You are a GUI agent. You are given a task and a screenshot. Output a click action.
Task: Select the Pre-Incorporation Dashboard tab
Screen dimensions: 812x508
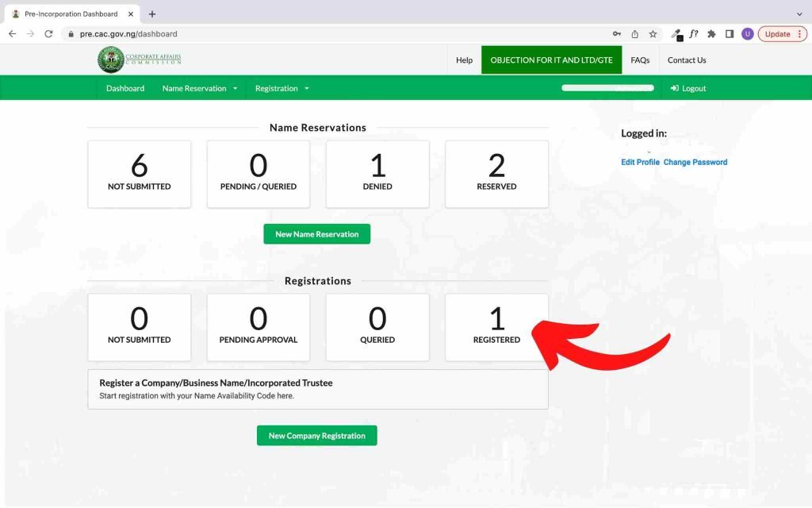point(72,14)
